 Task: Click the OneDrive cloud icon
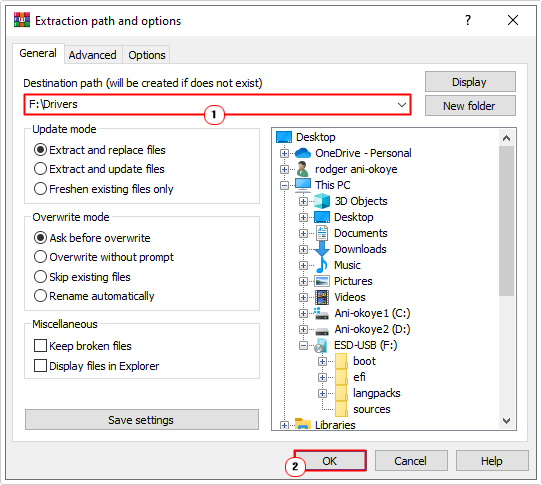pyautogui.click(x=303, y=153)
